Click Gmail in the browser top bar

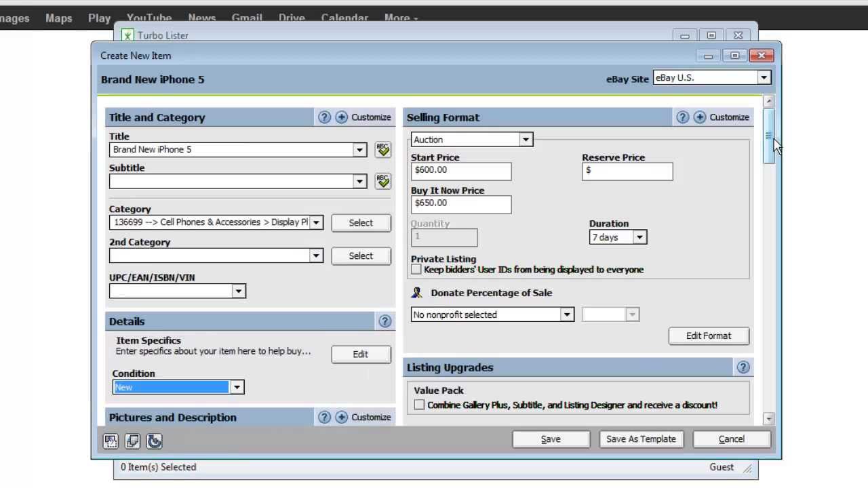point(247,18)
